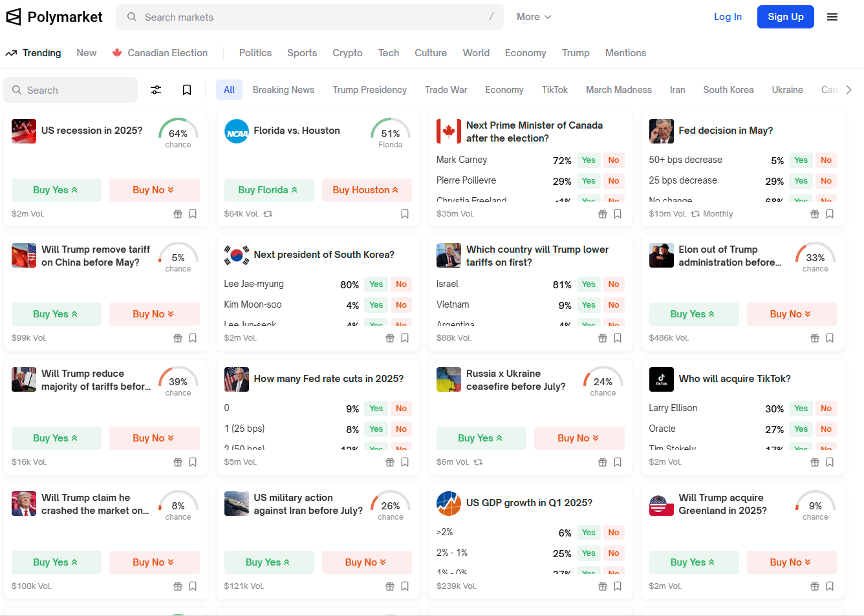Select the Breaking News topic filter

pos(283,90)
